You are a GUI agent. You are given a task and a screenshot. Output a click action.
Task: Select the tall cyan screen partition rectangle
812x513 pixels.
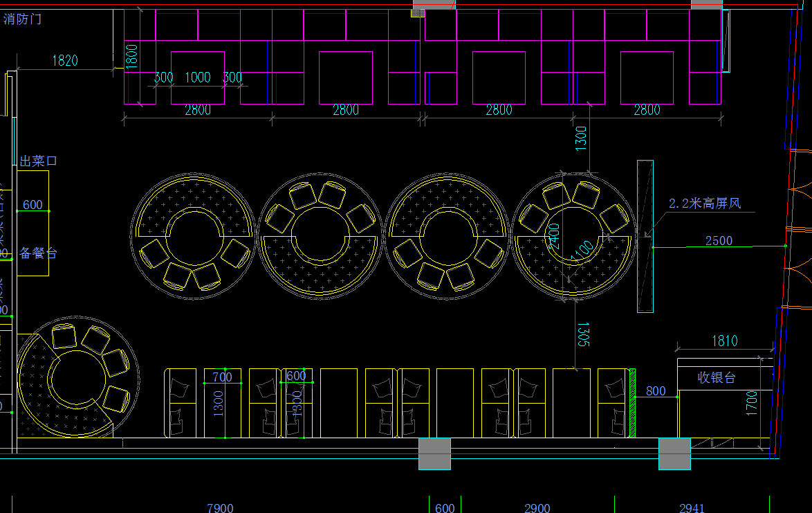point(645,236)
